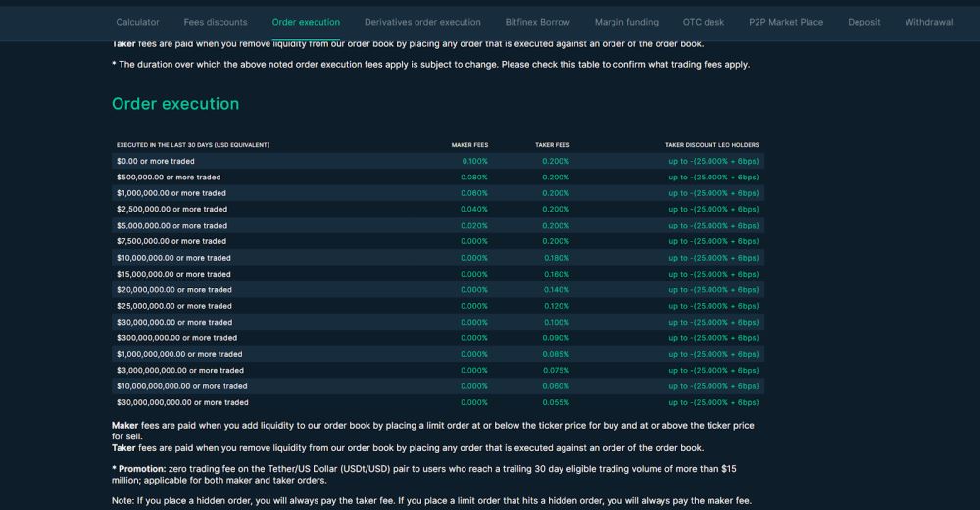Open the Withdrawal tab

[x=929, y=22]
